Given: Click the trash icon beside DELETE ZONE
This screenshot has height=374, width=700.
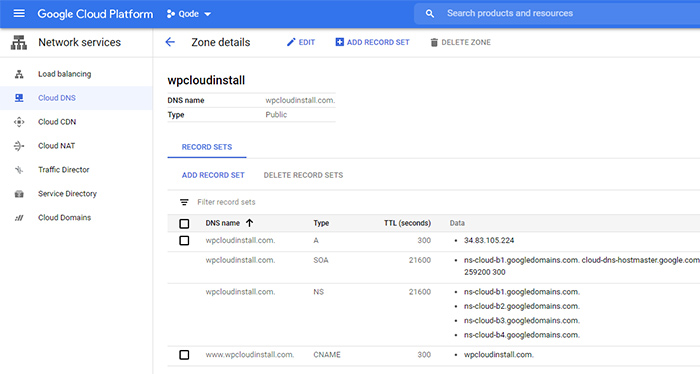Looking at the screenshot, I should [433, 42].
